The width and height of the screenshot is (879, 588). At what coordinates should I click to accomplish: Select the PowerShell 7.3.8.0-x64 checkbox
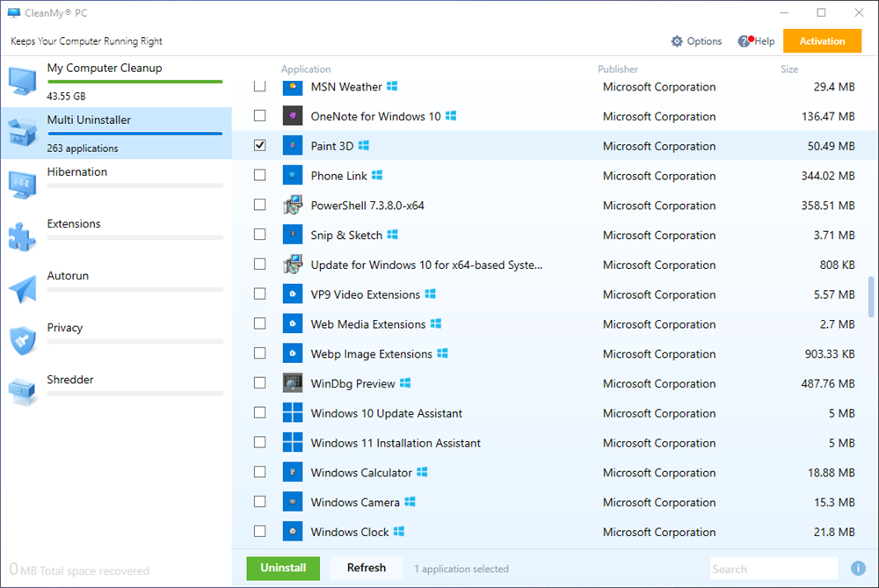pyautogui.click(x=259, y=205)
